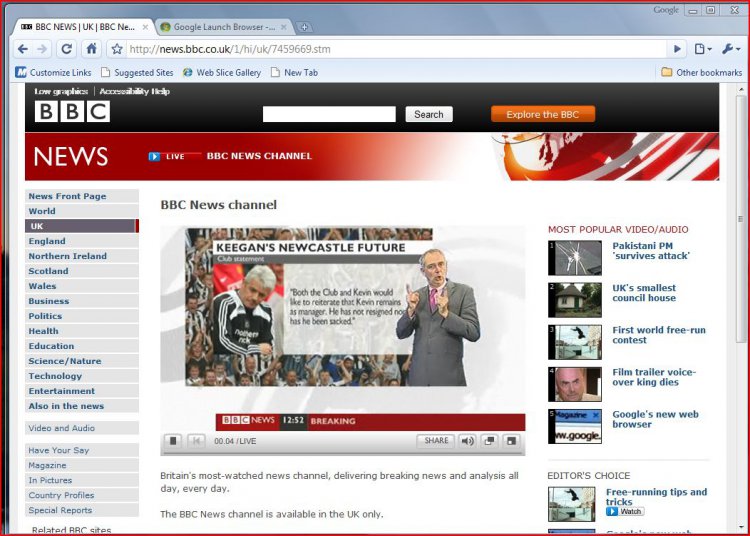Click the address bar URL field
This screenshot has height=536, width=750.
click(397, 49)
